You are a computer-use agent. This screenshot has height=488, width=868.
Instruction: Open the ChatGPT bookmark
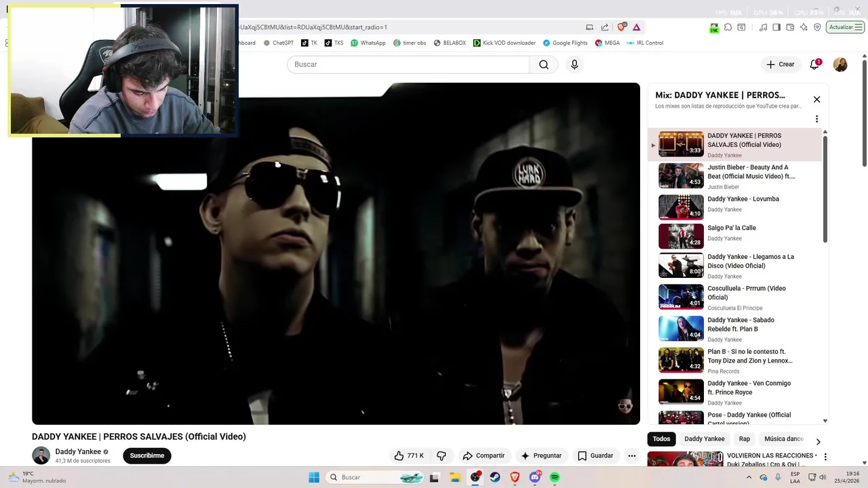tap(279, 43)
